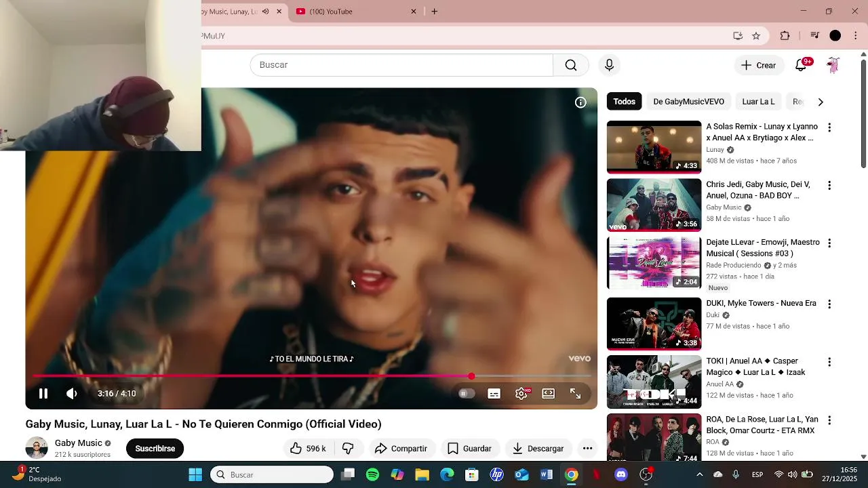Screen dimensions: 868x488
Task: Click the Descargar download button
Action: (x=538, y=449)
